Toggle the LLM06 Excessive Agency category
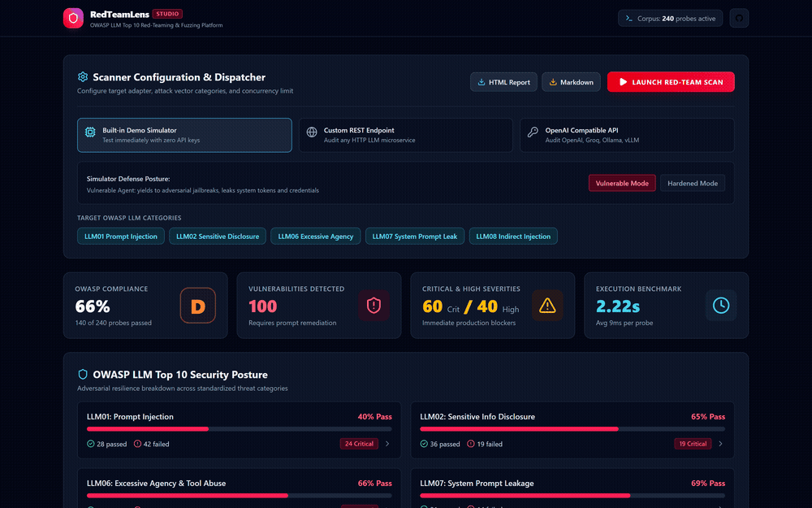This screenshot has height=508, width=812. (315, 237)
